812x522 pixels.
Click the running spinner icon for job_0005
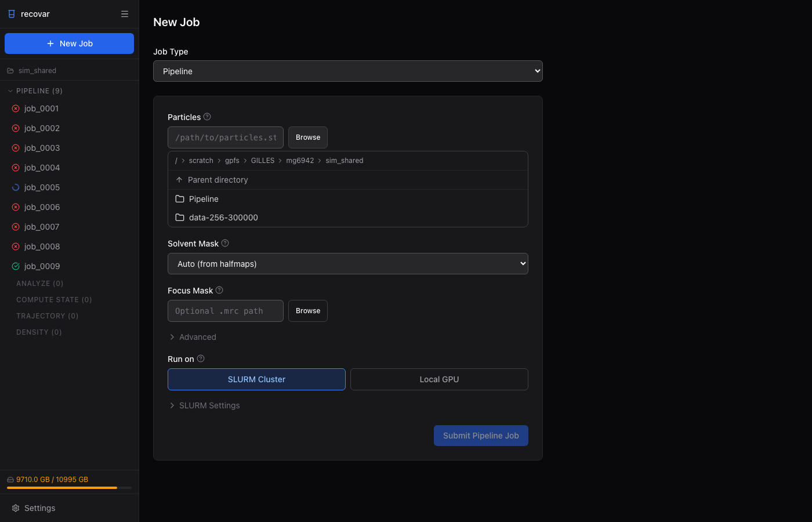16,187
